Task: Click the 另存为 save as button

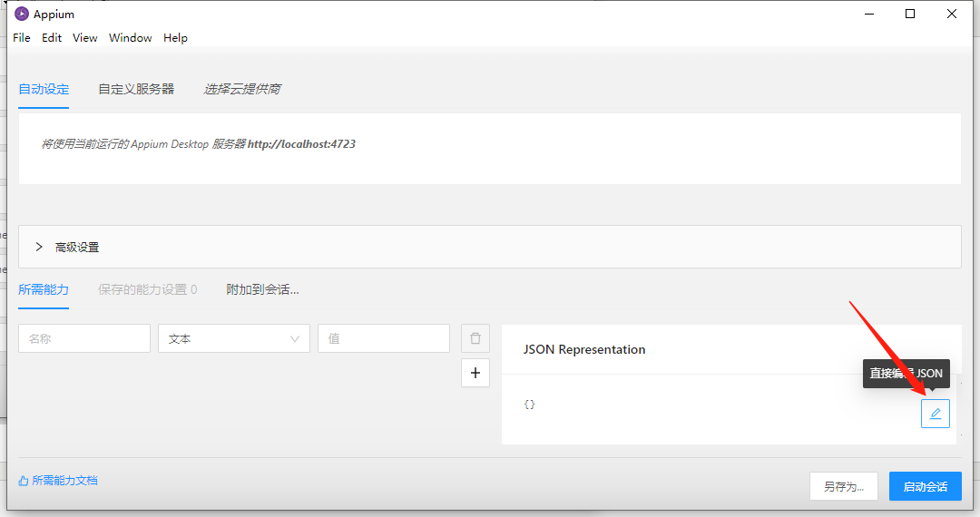Action: pos(844,486)
